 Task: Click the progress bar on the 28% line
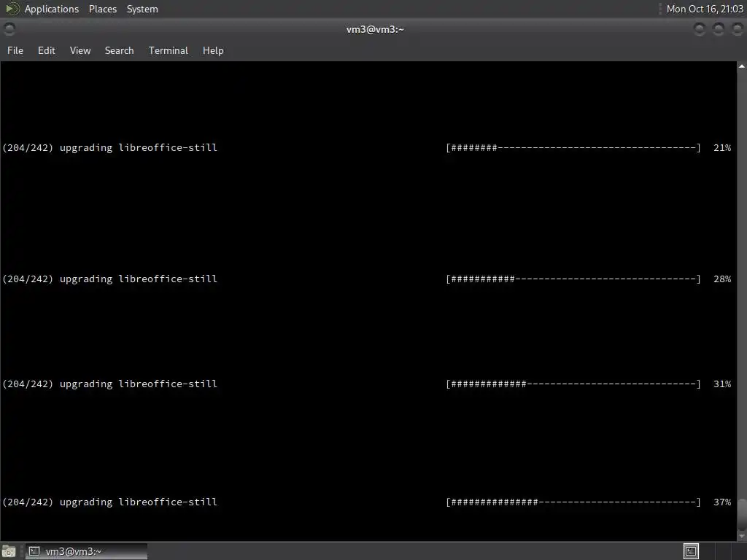pos(573,279)
